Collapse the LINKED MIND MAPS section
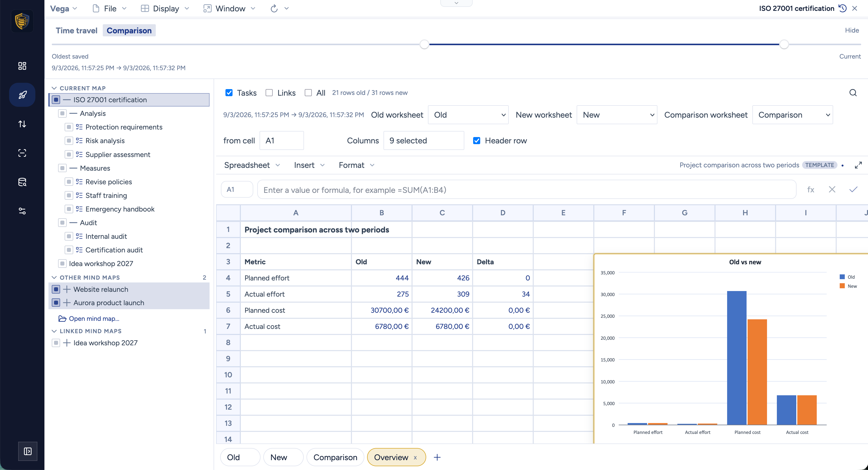Image resolution: width=868 pixels, height=470 pixels. click(54, 331)
